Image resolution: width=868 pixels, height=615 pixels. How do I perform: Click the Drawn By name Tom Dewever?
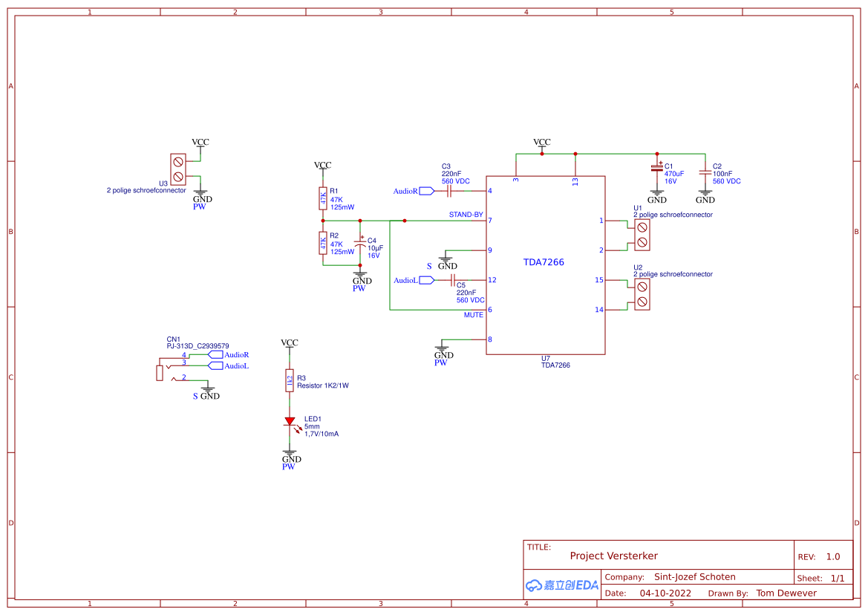[x=786, y=593]
